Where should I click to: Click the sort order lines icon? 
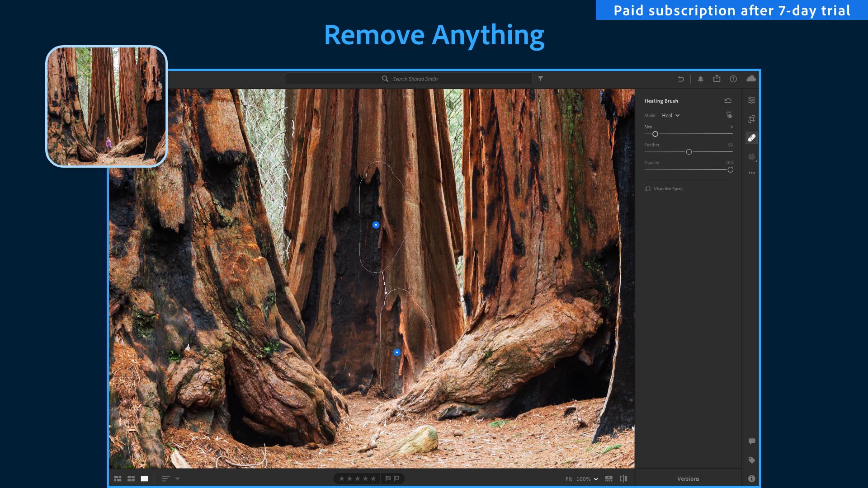[x=165, y=479]
